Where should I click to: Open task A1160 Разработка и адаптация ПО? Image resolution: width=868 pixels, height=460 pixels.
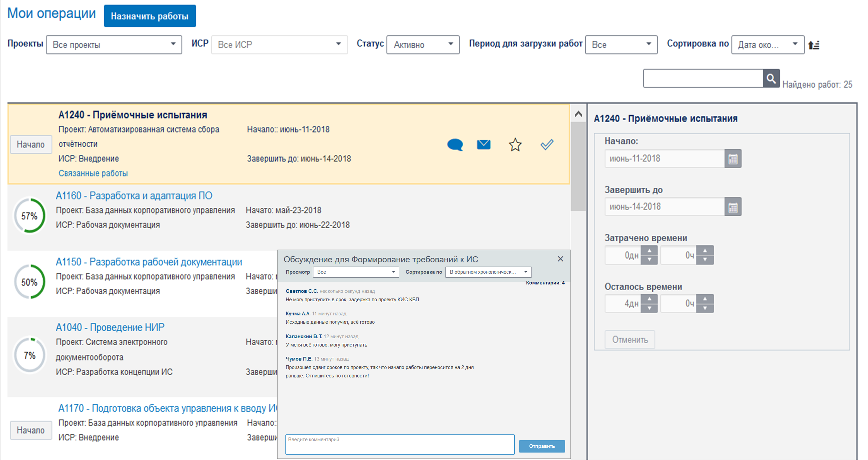(x=134, y=196)
